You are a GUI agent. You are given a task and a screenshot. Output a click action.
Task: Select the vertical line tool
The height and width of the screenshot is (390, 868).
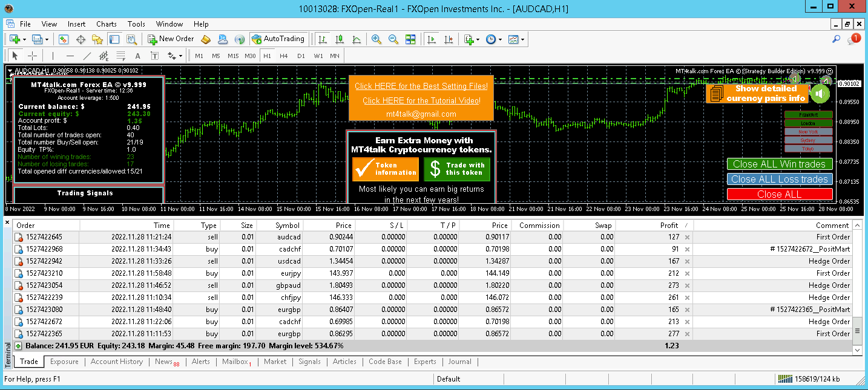click(x=53, y=56)
